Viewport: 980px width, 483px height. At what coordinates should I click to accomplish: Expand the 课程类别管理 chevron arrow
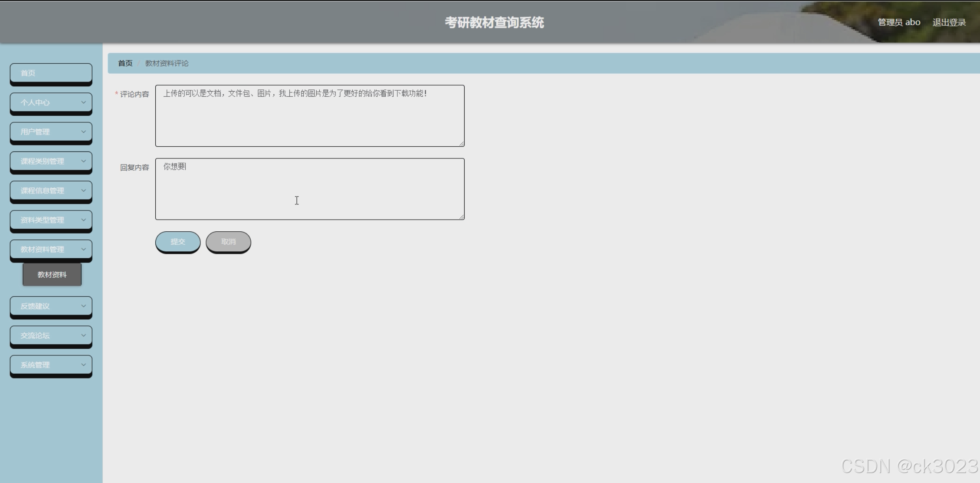(x=83, y=161)
